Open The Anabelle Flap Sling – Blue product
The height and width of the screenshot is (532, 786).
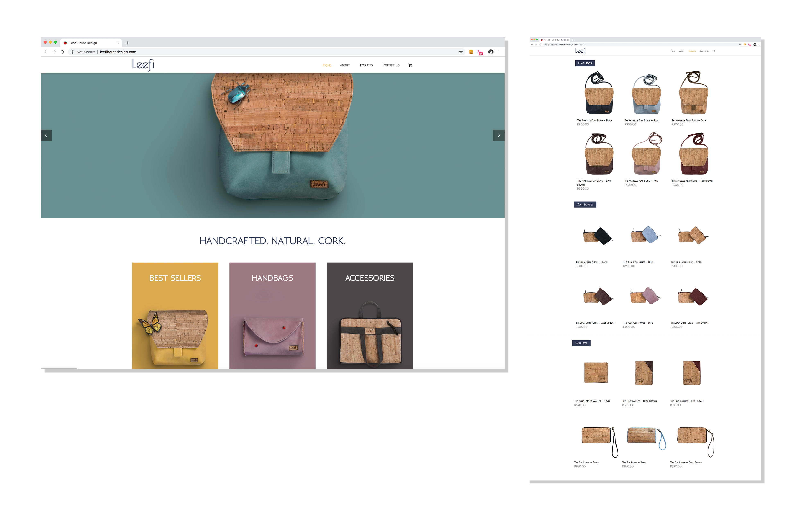[x=641, y=120]
